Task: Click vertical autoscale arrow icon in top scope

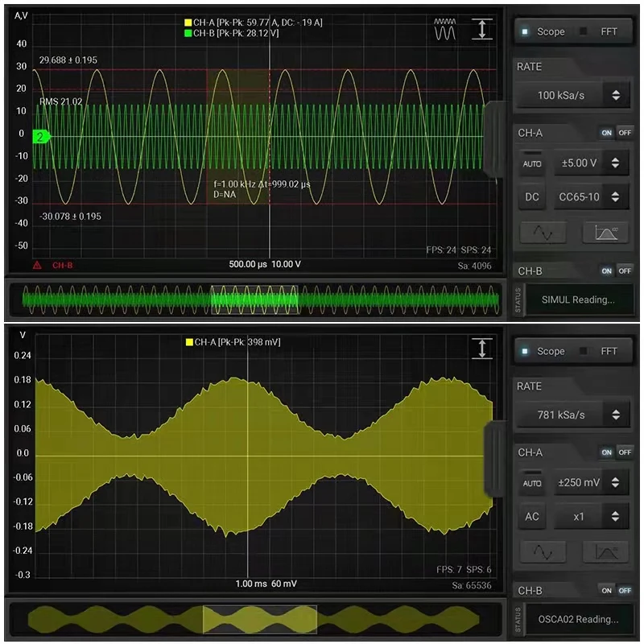Action: point(481,29)
